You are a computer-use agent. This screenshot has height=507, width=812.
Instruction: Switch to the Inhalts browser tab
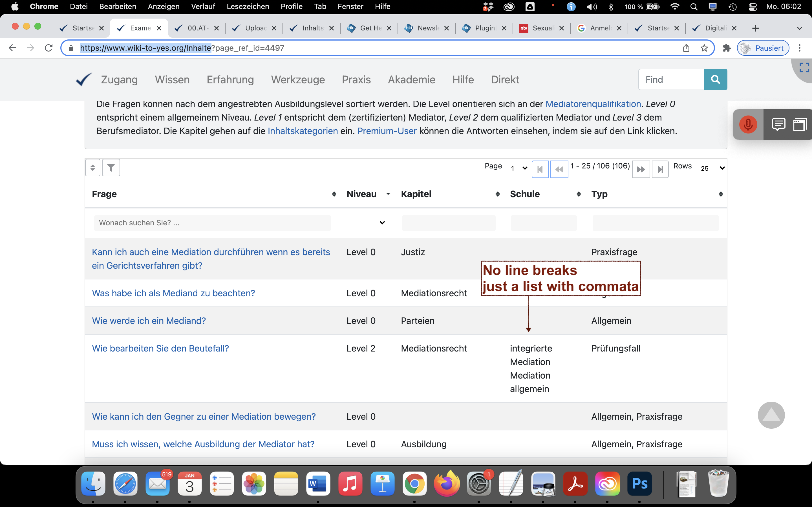pyautogui.click(x=312, y=28)
